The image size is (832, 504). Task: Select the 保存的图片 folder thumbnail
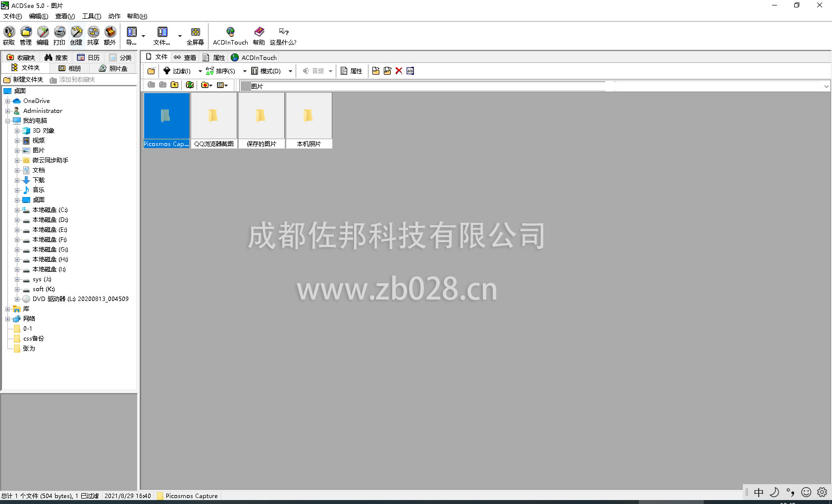pos(261,120)
